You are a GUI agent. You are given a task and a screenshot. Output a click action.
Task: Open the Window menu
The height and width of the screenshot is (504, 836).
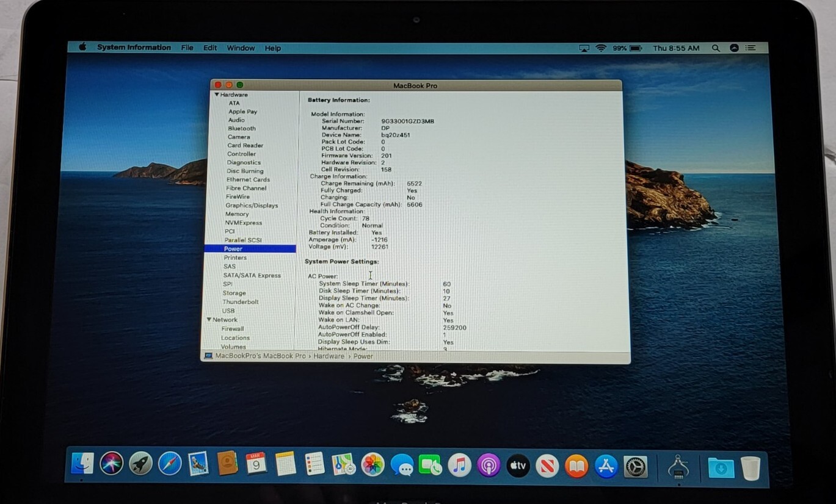[241, 48]
